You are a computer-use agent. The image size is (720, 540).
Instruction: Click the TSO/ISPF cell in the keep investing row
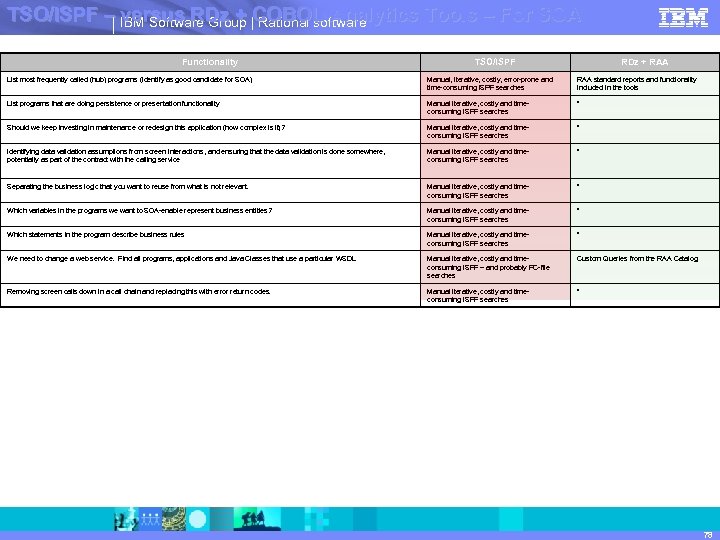coord(495,131)
